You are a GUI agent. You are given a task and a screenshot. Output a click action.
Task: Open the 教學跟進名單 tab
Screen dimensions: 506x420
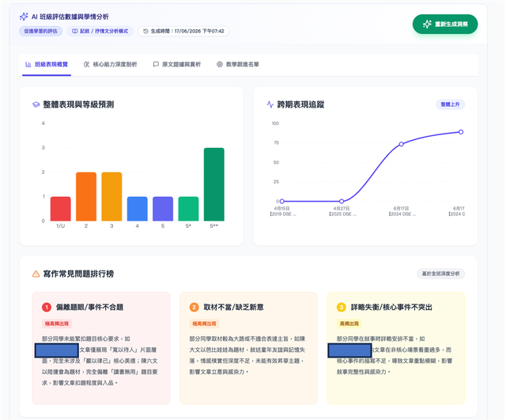pyautogui.click(x=238, y=65)
